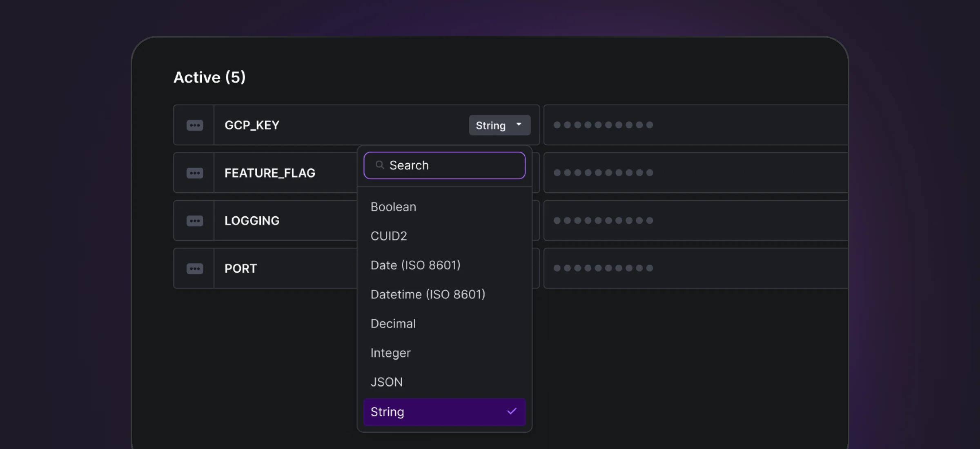Select the Integer type option
Viewport: 980px width, 449px height.
(x=390, y=353)
